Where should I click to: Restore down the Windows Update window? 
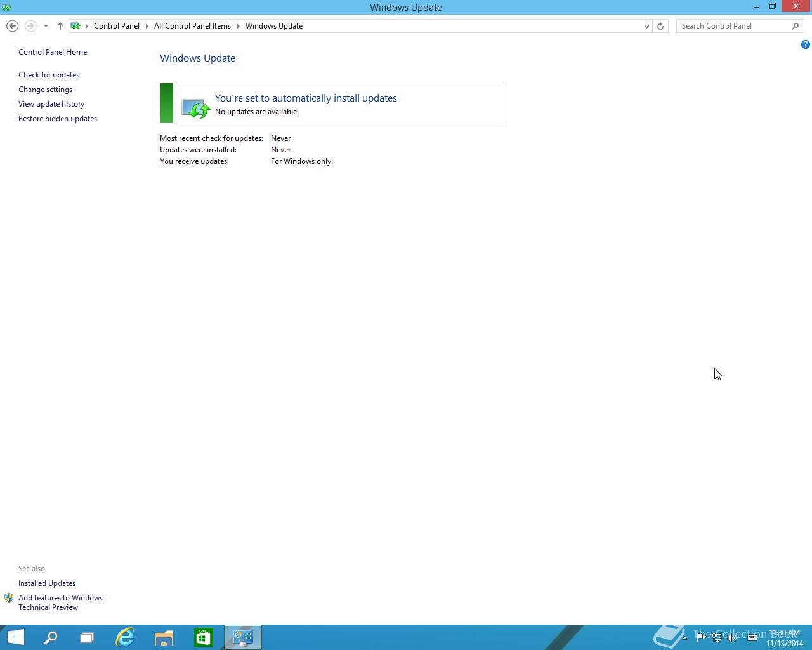click(773, 7)
